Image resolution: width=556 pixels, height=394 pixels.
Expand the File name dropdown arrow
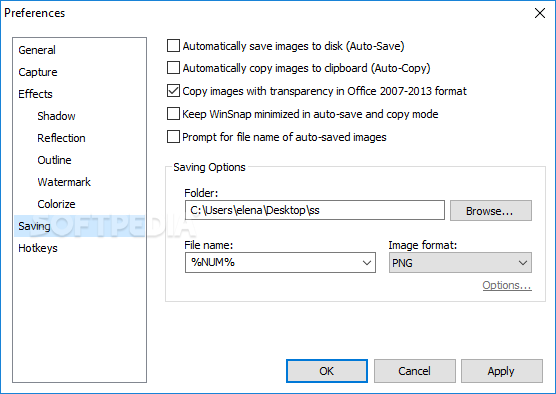click(367, 263)
